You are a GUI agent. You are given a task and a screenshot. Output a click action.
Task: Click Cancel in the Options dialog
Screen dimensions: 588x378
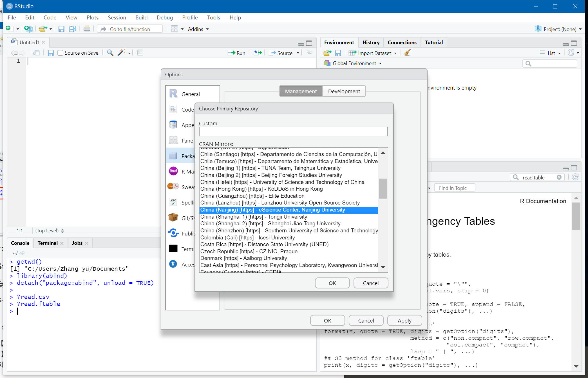pos(366,320)
